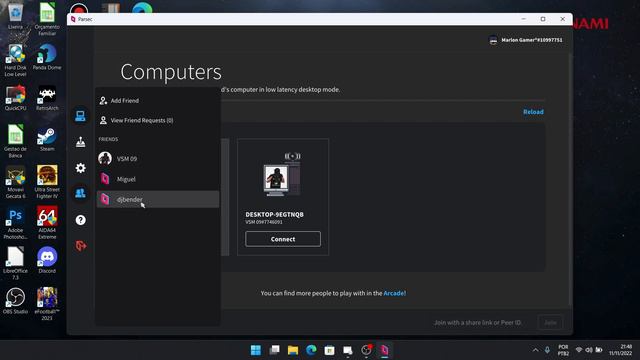Viewport: 640px width, 360px height.
Task: Click the taskbar clock and date
Action: tap(620, 350)
